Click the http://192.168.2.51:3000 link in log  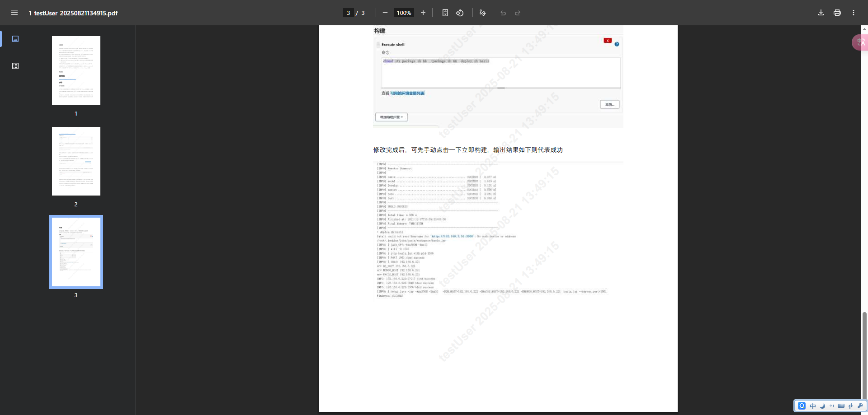pos(453,236)
